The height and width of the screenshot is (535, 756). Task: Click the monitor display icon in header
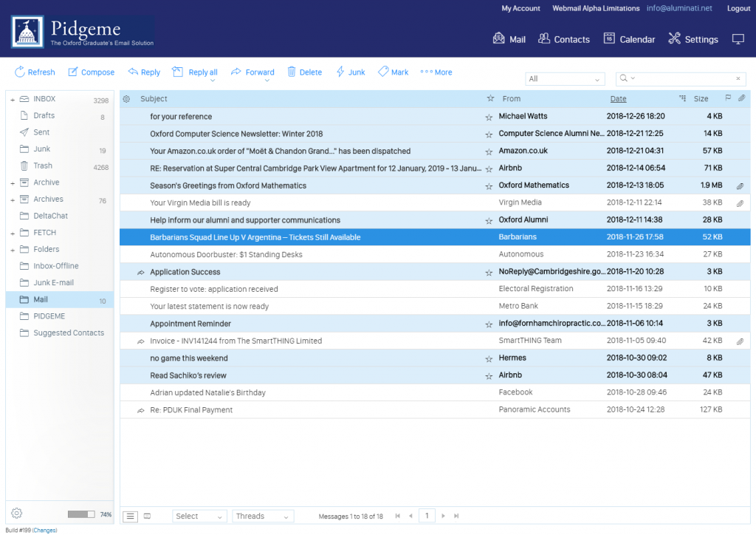(x=738, y=39)
